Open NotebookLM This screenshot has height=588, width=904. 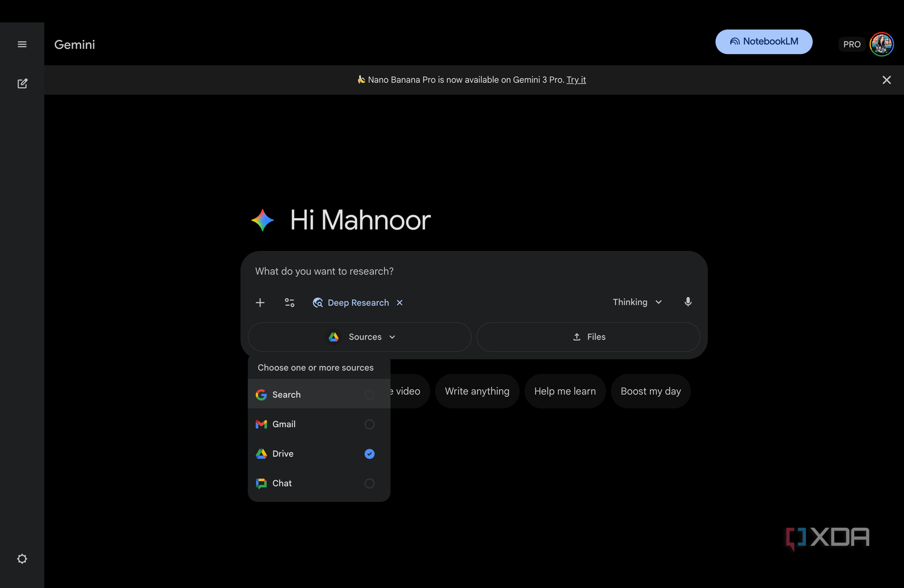tap(764, 41)
